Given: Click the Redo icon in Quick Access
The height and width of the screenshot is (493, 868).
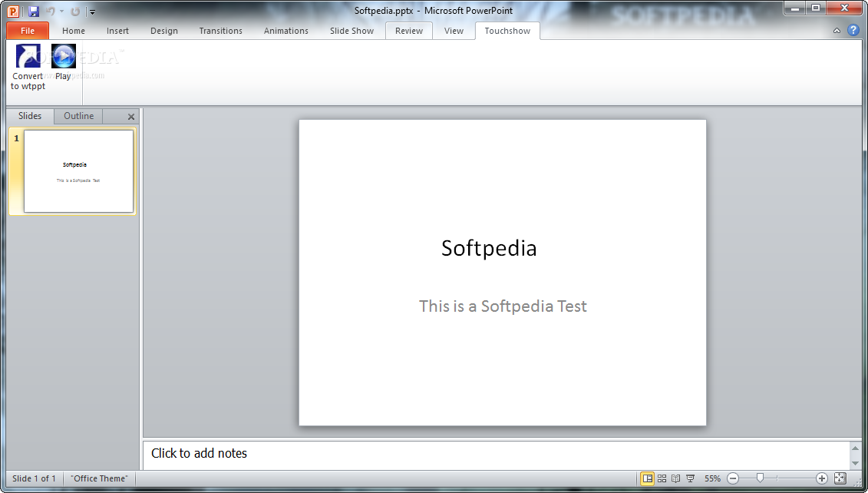Looking at the screenshot, I should coord(75,11).
